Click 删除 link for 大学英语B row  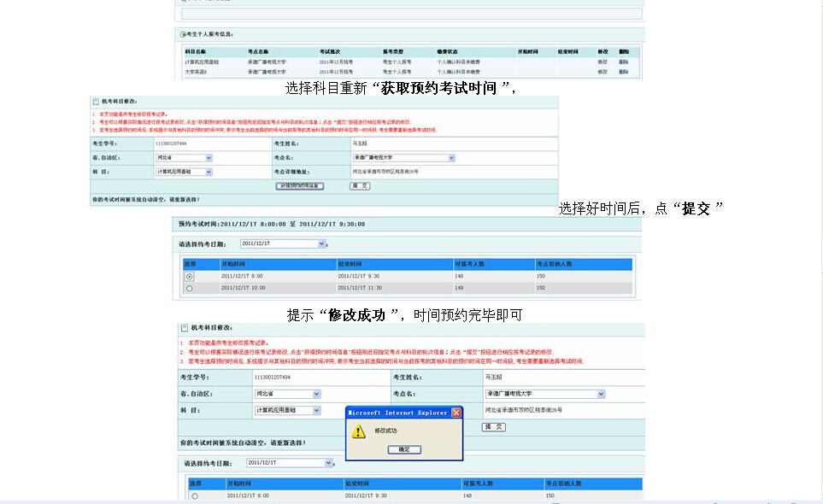click(623, 72)
